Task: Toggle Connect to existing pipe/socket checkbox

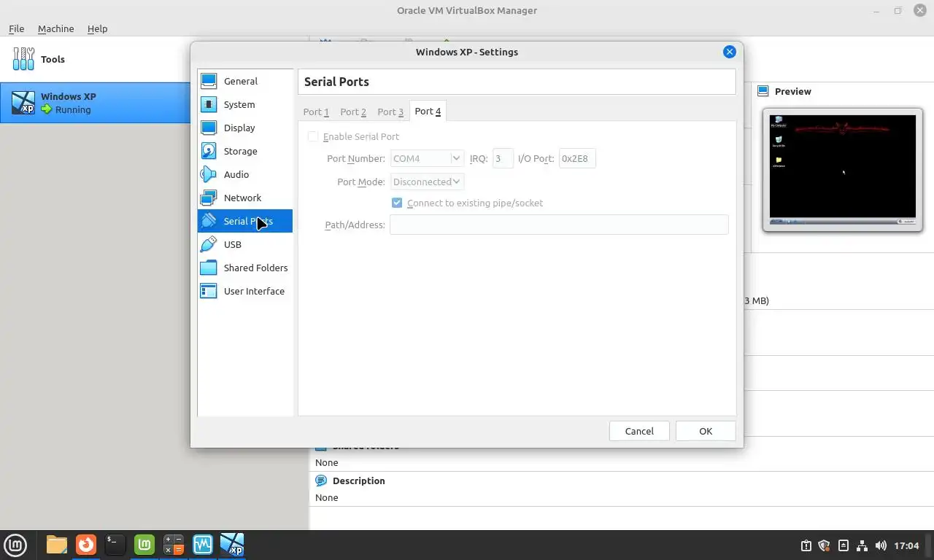Action: click(x=397, y=203)
